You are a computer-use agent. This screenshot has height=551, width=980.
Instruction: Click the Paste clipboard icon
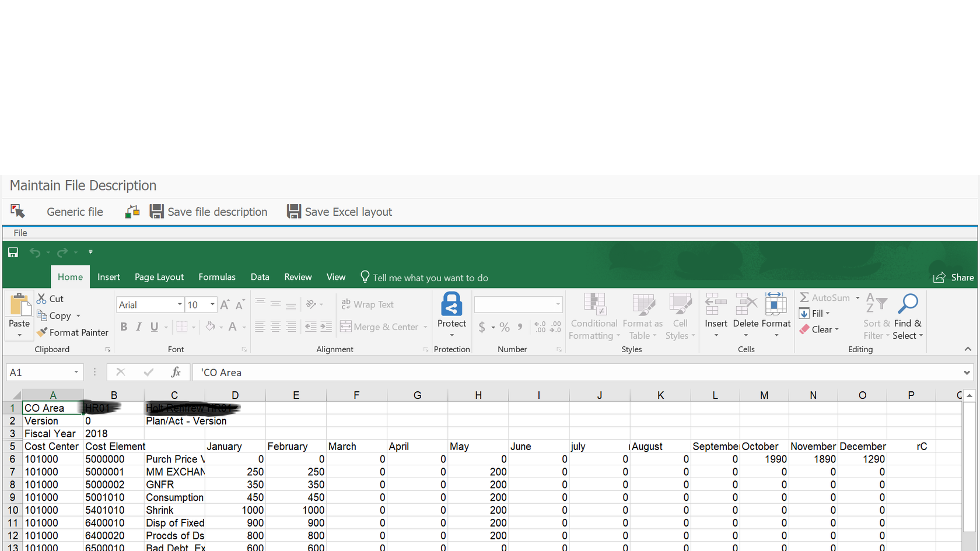point(19,304)
